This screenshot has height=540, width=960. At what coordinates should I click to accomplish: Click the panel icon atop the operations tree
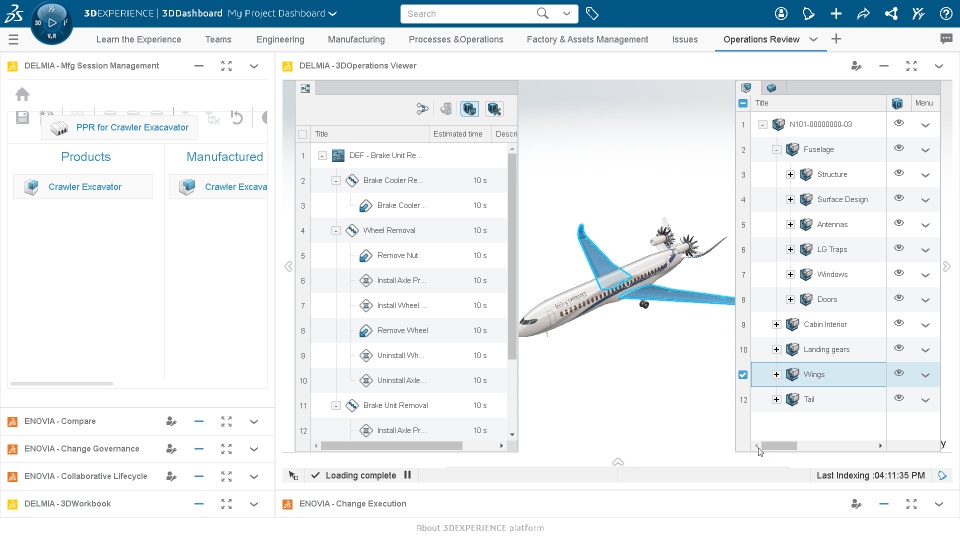coord(306,89)
